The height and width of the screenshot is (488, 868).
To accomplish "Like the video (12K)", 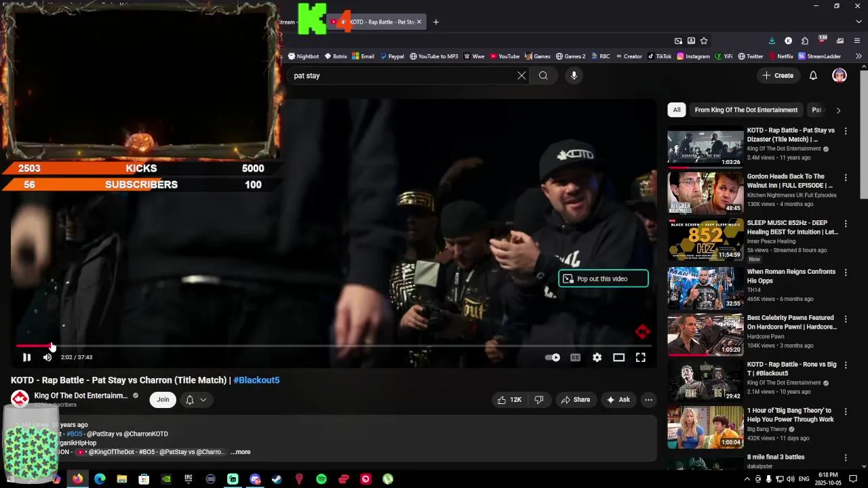I will [x=509, y=399].
